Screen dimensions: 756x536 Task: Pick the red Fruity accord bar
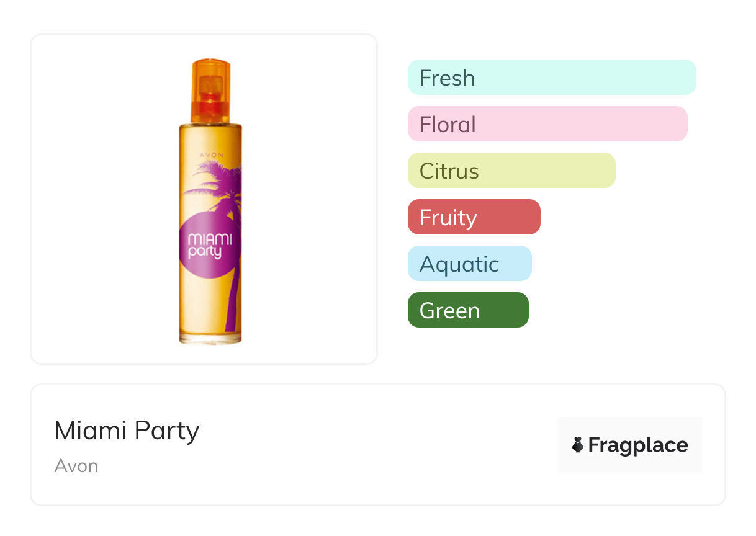point(474,217)
